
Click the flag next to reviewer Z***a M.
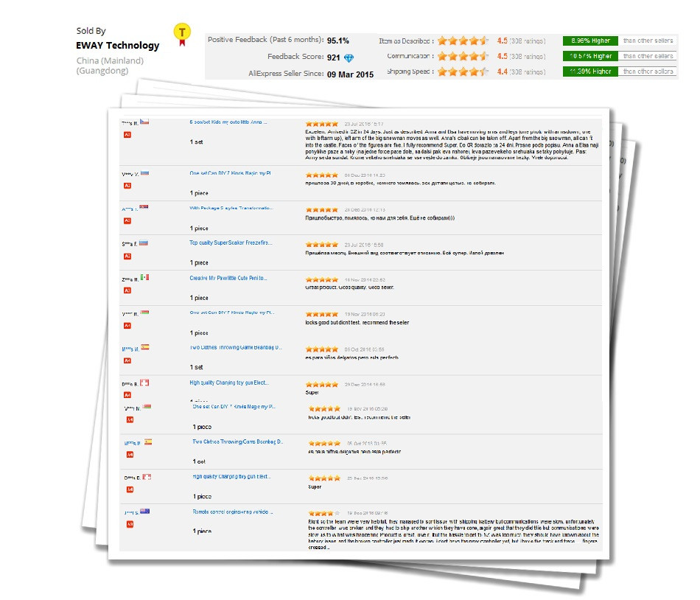point(144,277)
